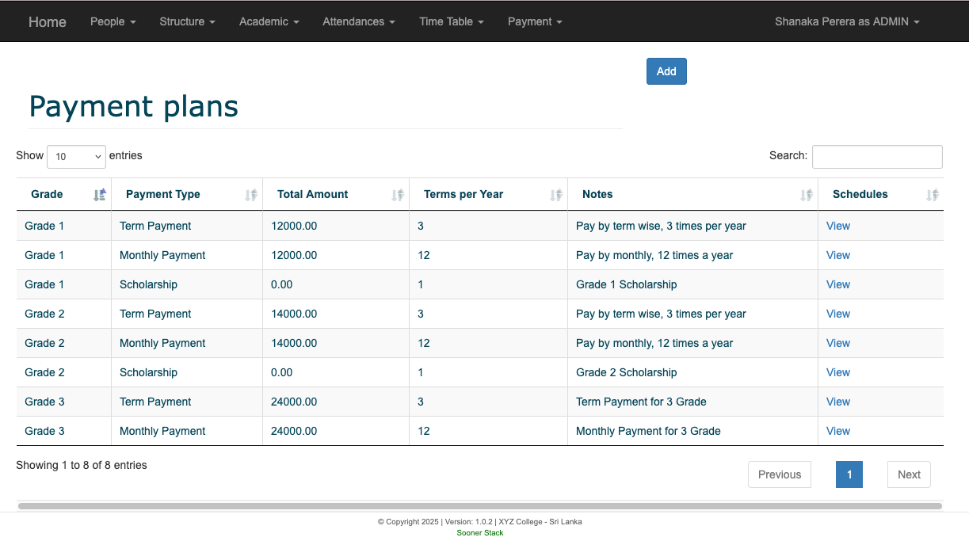Click the Payment Type sort icon
This screenshot has height=560, width=969.
point(250,195)
